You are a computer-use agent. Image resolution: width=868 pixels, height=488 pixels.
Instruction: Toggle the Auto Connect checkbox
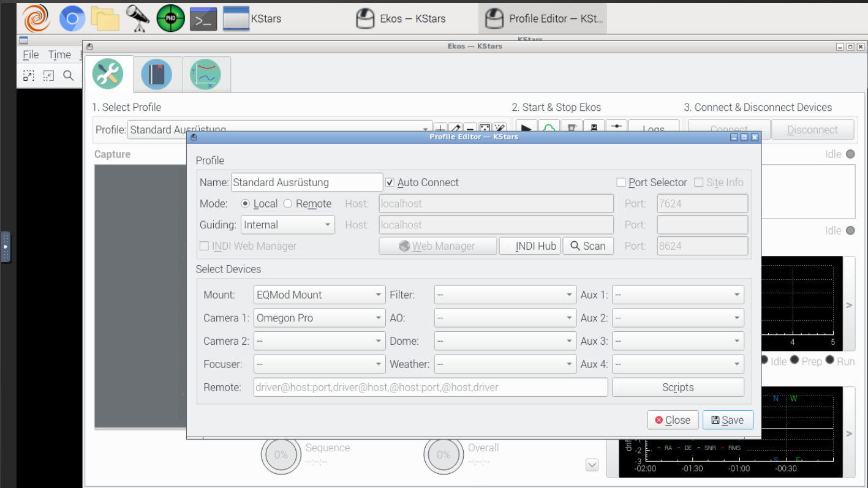(x=390, y=182)
